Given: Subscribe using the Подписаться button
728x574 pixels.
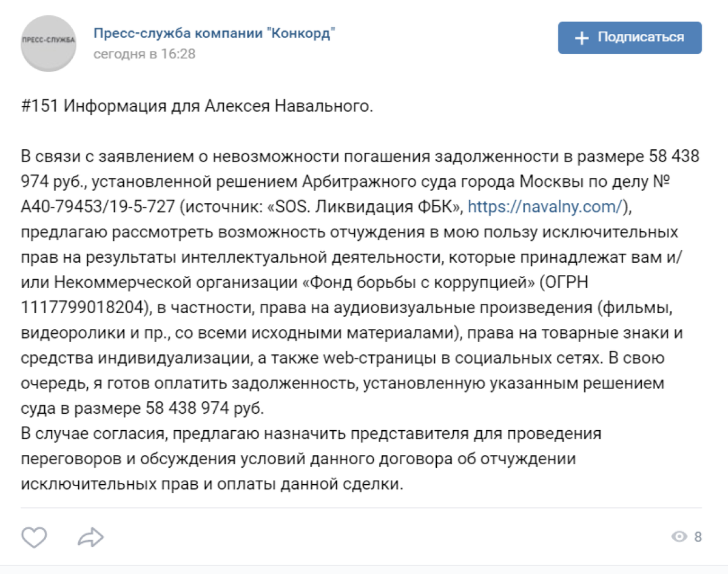Looking at the screenshot, I should coord(630,38).
